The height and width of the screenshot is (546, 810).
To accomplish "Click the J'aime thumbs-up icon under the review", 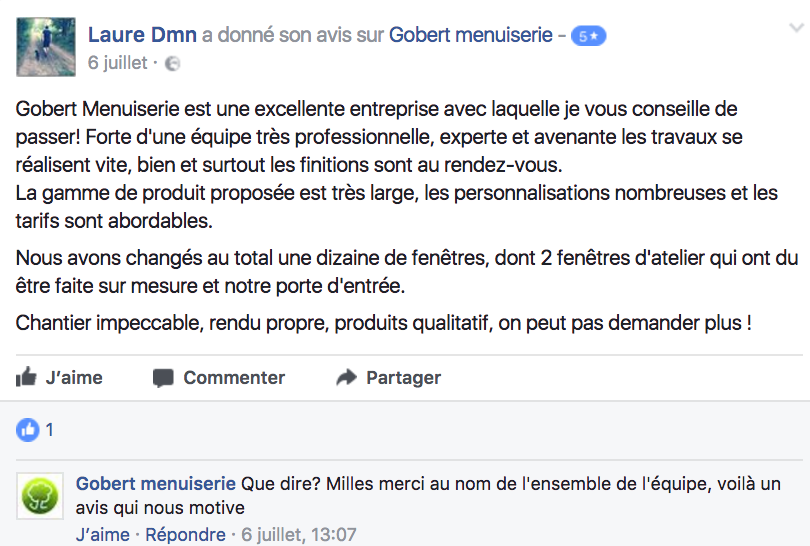I will pos(27,378).
